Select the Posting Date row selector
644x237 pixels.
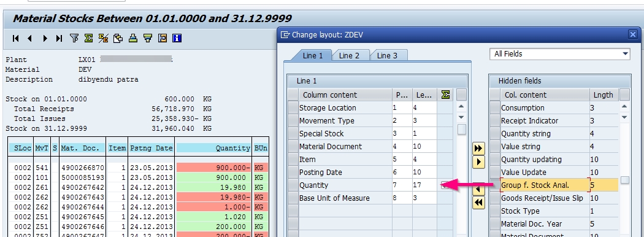coord(293,173)
